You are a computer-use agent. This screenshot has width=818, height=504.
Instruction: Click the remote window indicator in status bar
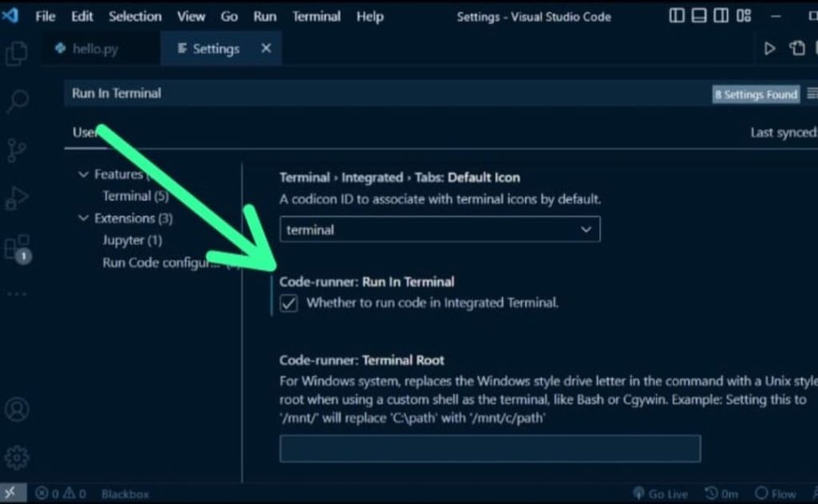point(11,493)
